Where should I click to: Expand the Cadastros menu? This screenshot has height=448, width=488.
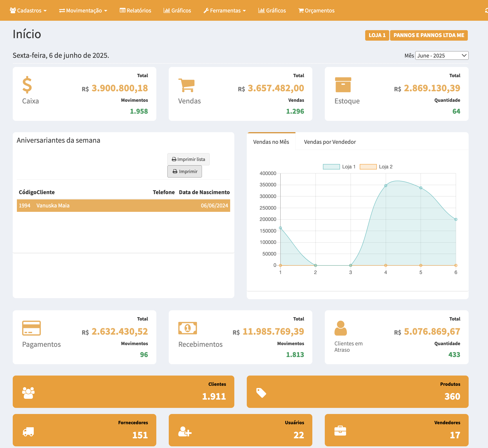28,11
